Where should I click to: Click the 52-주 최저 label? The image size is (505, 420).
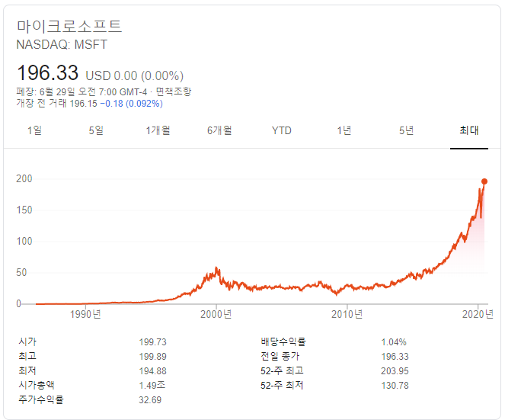click(282, 385)
